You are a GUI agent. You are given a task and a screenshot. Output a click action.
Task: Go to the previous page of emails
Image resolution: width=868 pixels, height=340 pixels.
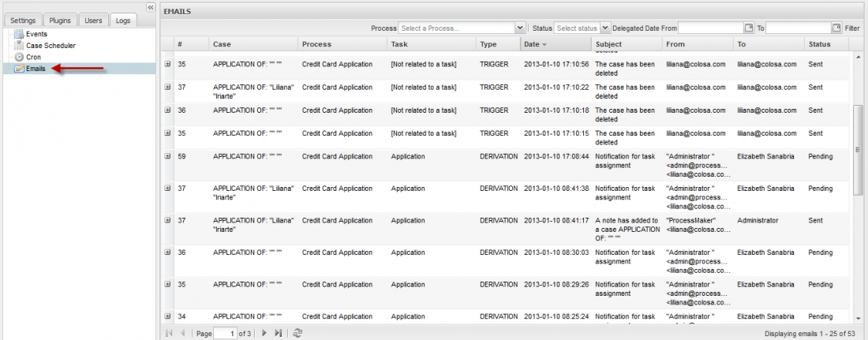pyautogui.click(x=183, y=334)
